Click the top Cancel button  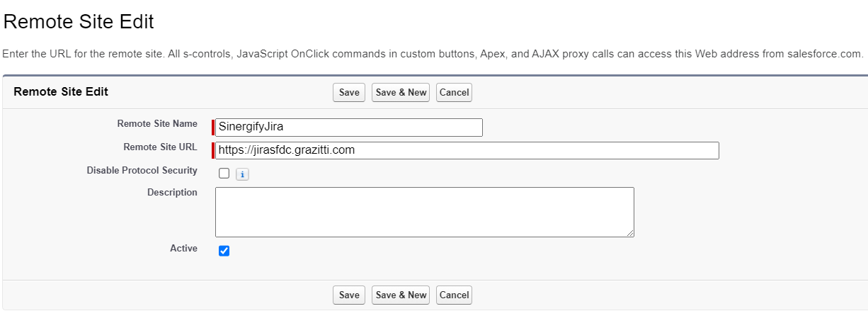pyautogui.click(x=454, y=93)
